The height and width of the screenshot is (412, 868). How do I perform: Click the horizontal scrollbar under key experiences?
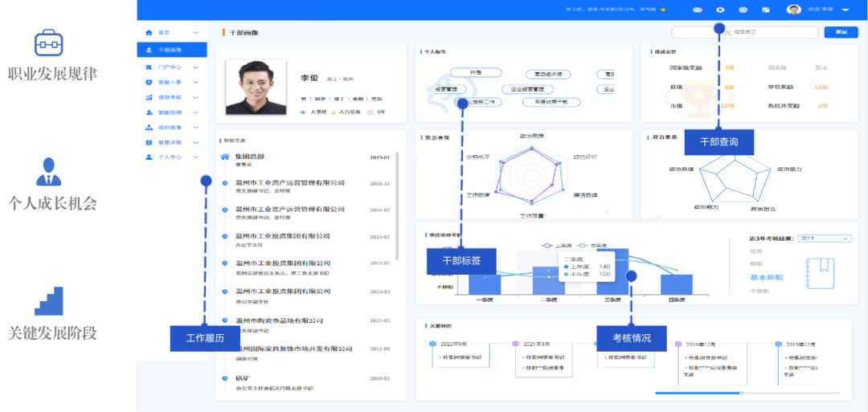(747, 393)
